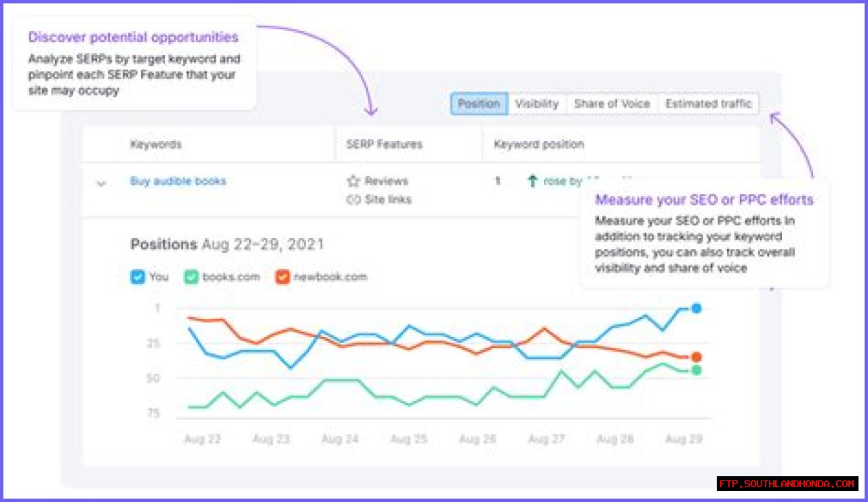Screen dimensions: 868x502
Task: Open the Buy audible books keyword link
Action: [178, 181]
